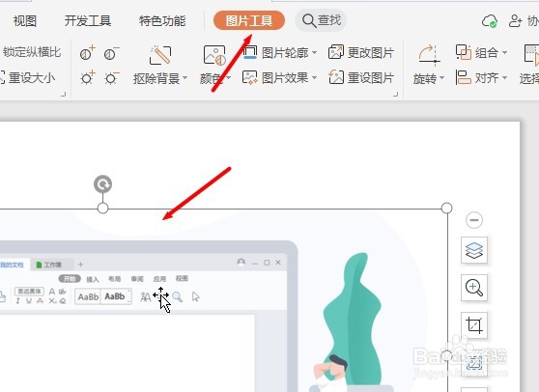This screenshot has height=392, width=539.
Task: Expand the 图片效果 dropdown arrow
Action: (x=314, y=78)
